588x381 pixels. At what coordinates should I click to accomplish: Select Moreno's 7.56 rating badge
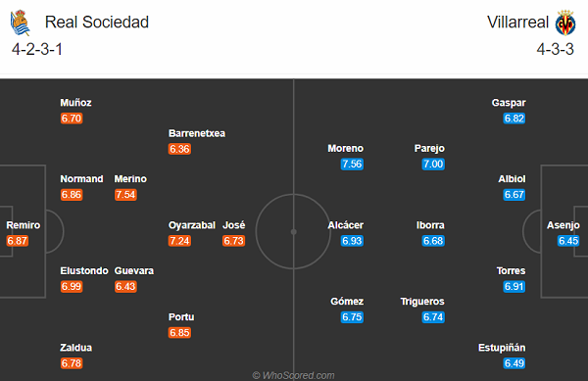(352, 165)
